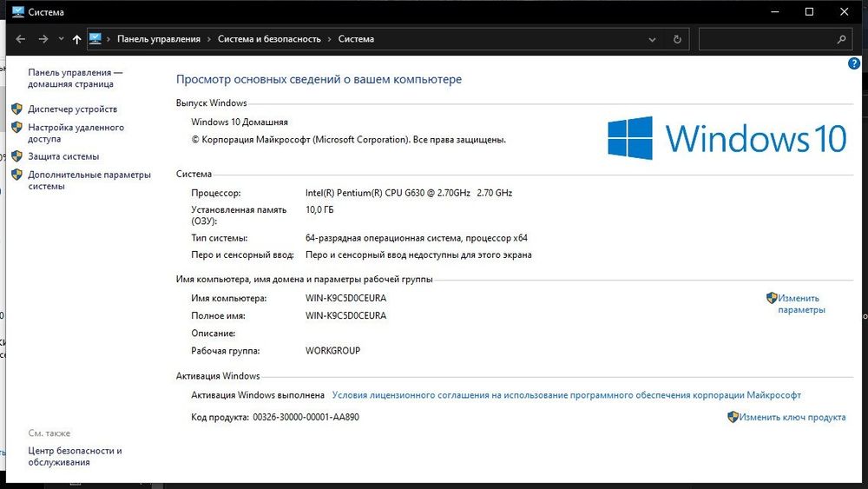Go back using the back arrow

click(21, 39)
